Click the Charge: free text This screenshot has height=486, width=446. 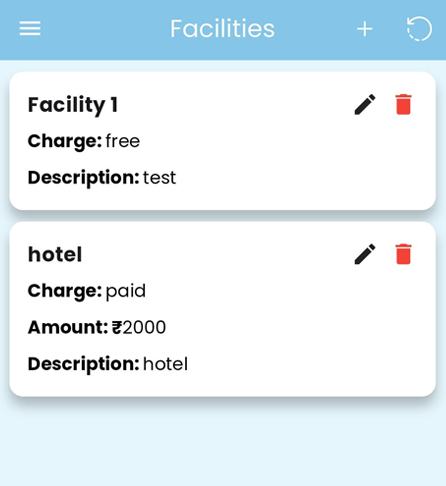click(x=84, y=141)
